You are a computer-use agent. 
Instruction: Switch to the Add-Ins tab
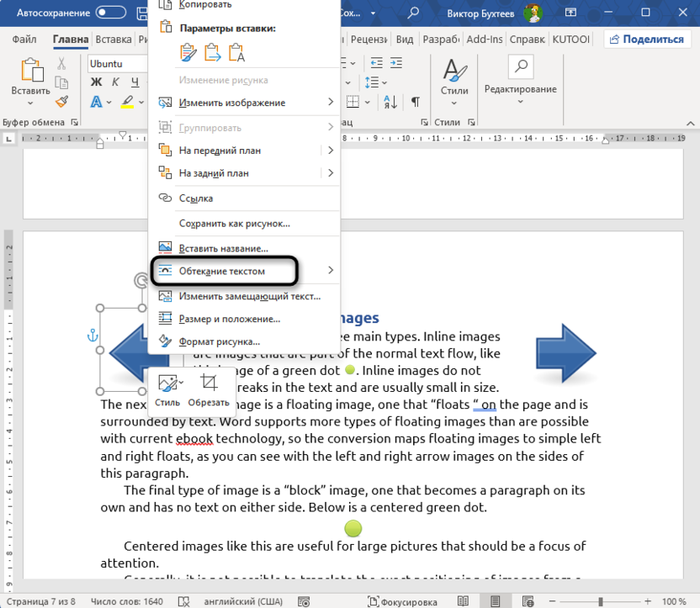485,40
